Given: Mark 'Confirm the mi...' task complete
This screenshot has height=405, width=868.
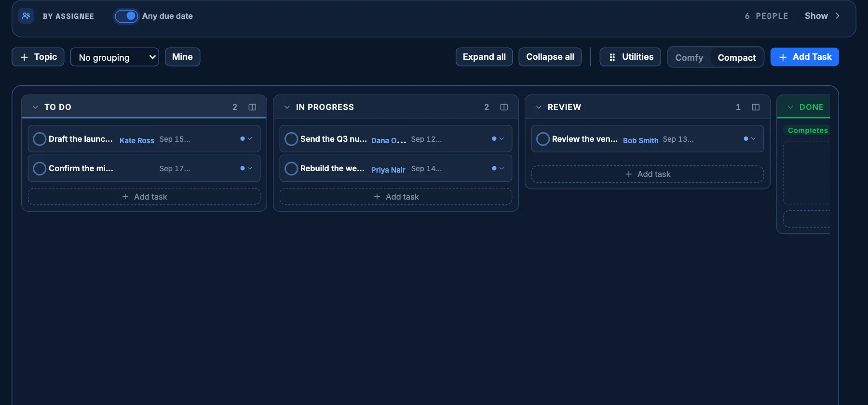Looking at the screenshot, I should 40,168.
